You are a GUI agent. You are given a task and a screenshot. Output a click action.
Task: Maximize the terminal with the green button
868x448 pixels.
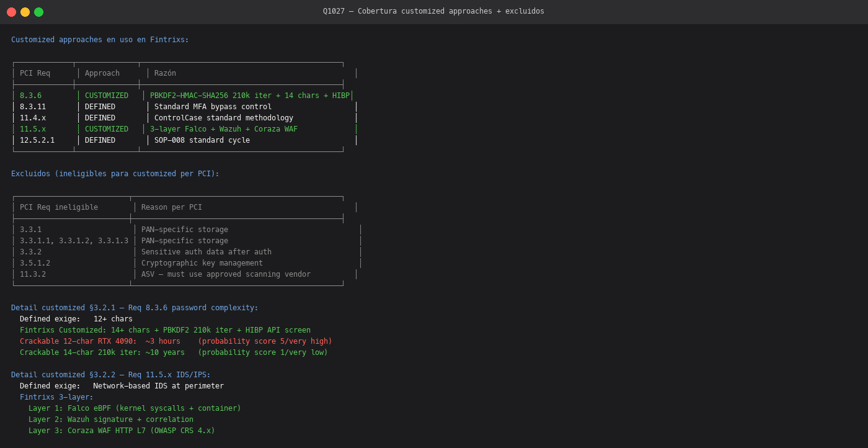38,12
